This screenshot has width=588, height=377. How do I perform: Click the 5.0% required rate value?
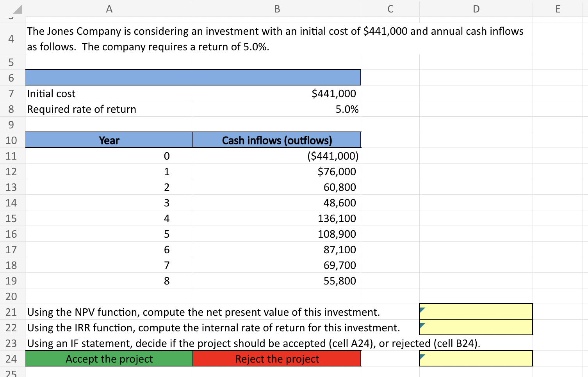coord(277,109)
